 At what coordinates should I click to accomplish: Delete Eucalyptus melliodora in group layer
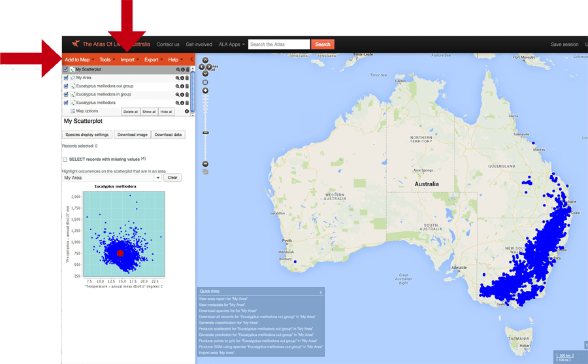[x=187, y=95]
